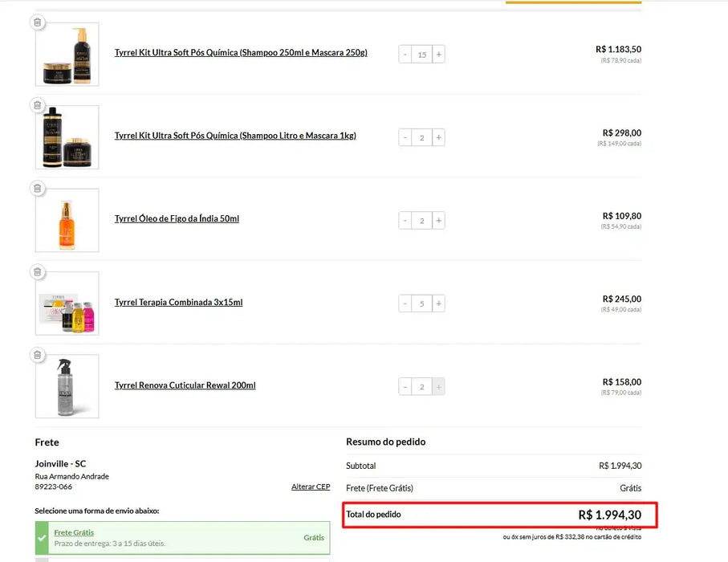Decrease quantity of Renova Cuticular Rewal
The image size is (728, 562).
coord(405,387)
